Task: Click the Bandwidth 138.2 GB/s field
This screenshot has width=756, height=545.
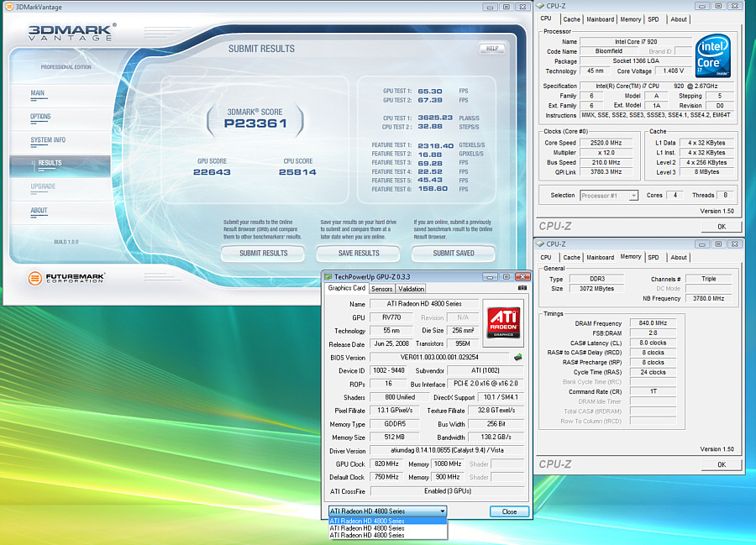Action: 496,437
